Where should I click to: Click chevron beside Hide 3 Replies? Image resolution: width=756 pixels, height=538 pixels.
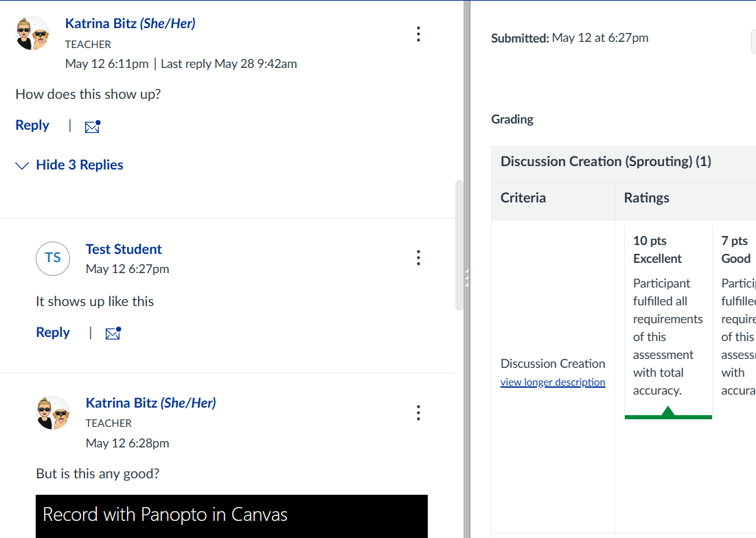point(23,165)
